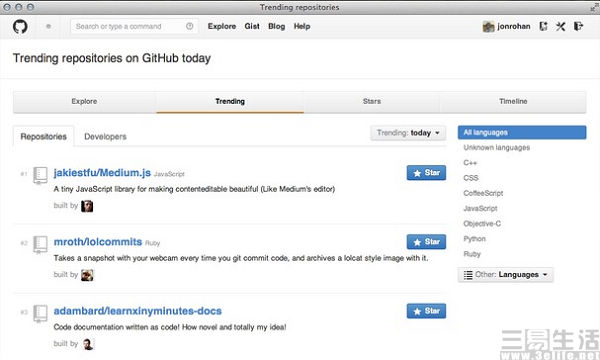Switch to the Developers sub-tab

tap(105, 137)
